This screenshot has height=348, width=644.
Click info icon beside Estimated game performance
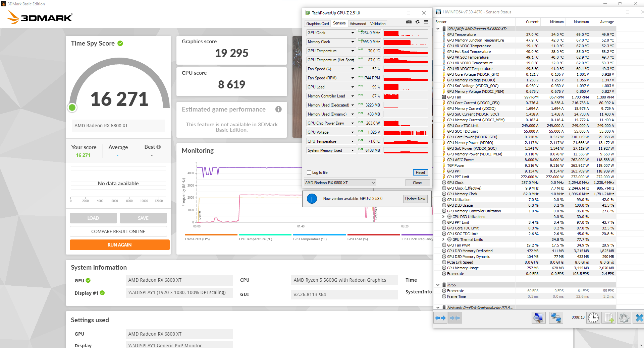[278, 109]
